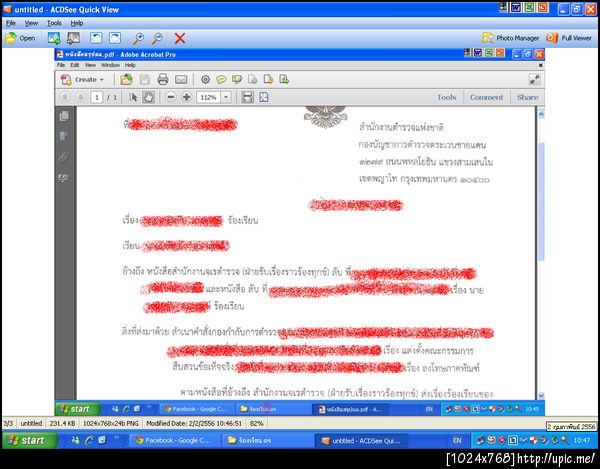Open the ACDSee Tools menu

click(54, 23)
